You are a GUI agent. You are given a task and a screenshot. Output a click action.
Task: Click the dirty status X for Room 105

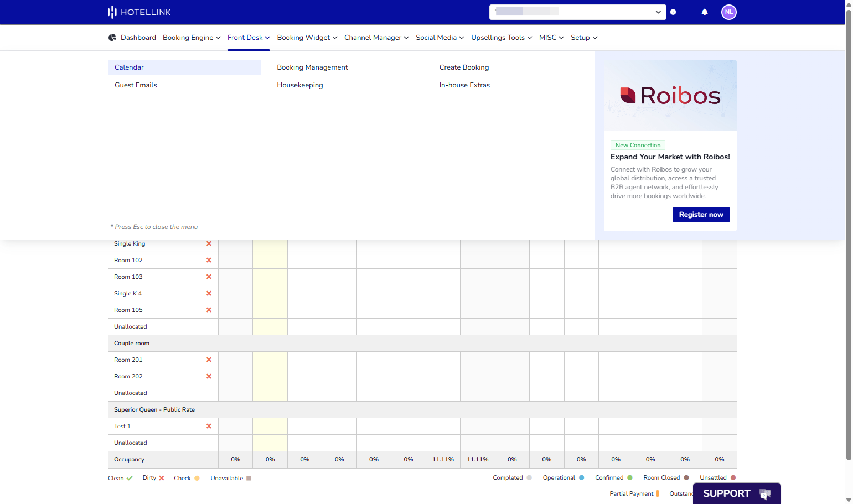pos(209,310)
